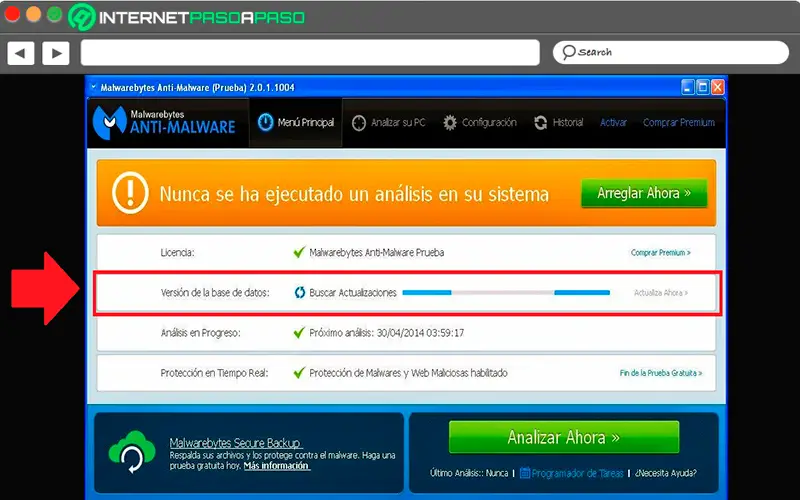
Task: Click the 'Licencia:' label
Action: [177, 253]
